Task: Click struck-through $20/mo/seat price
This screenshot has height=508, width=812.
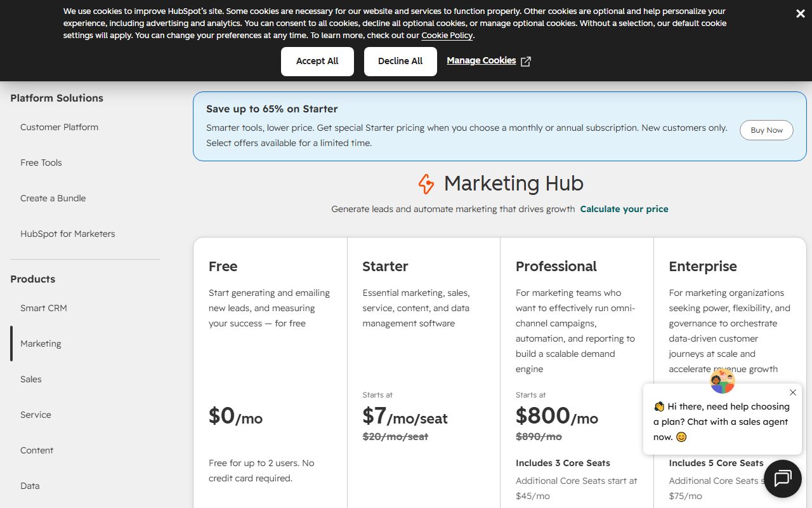Action: (x=395, y=436)
